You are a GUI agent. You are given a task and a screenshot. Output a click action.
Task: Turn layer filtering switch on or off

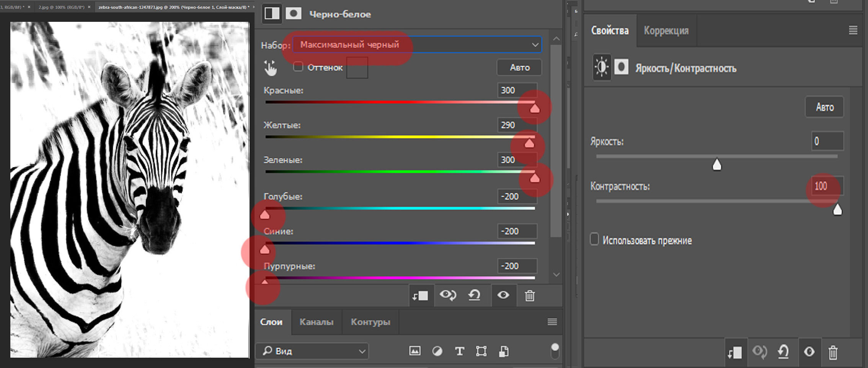click(x=555, y=352)
